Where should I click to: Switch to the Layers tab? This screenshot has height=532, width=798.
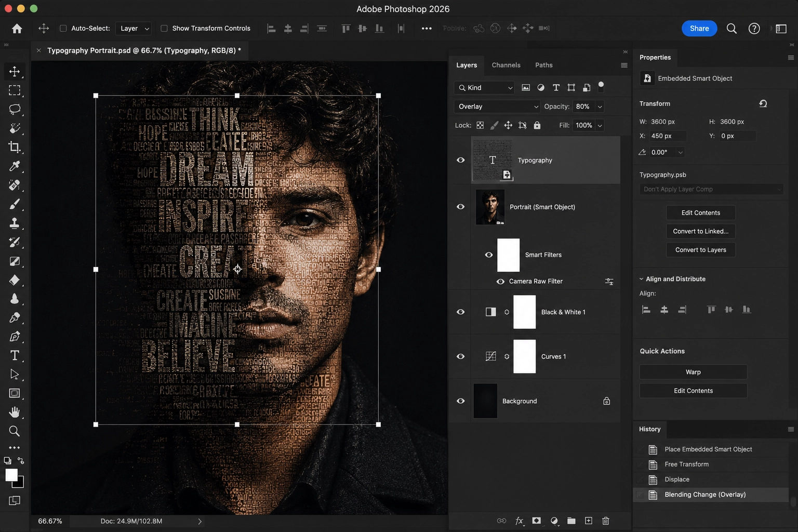[467, 65]
